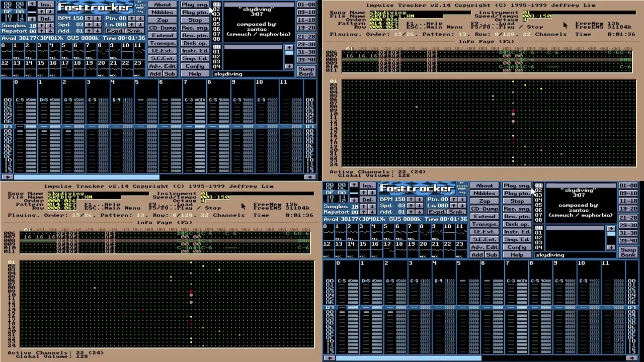Decrease Repstart with down arrow in upper FastTracker
Image resolution: width=644 pixels, height=362 pixels.
click(x=50, y=31)
